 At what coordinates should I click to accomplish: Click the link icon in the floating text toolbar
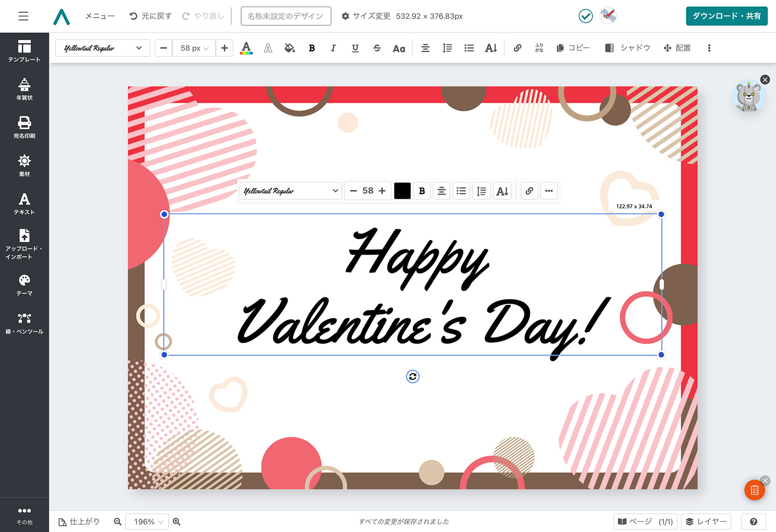(529, 191)
